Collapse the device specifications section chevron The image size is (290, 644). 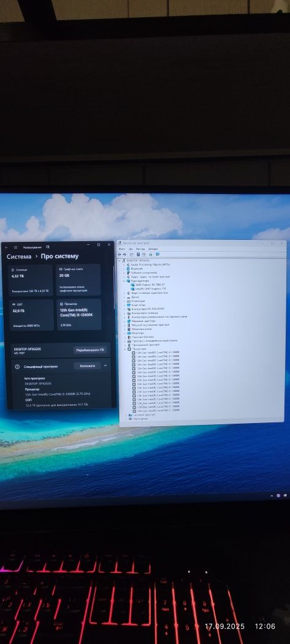(105, 365)
